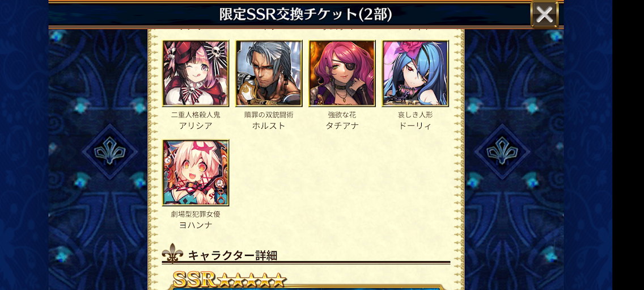Image resolution: width=644 pixels, height=290 pixels.
Task: Pick the タチアナ eyepatch character portrait
Action: tap(342, 73)
